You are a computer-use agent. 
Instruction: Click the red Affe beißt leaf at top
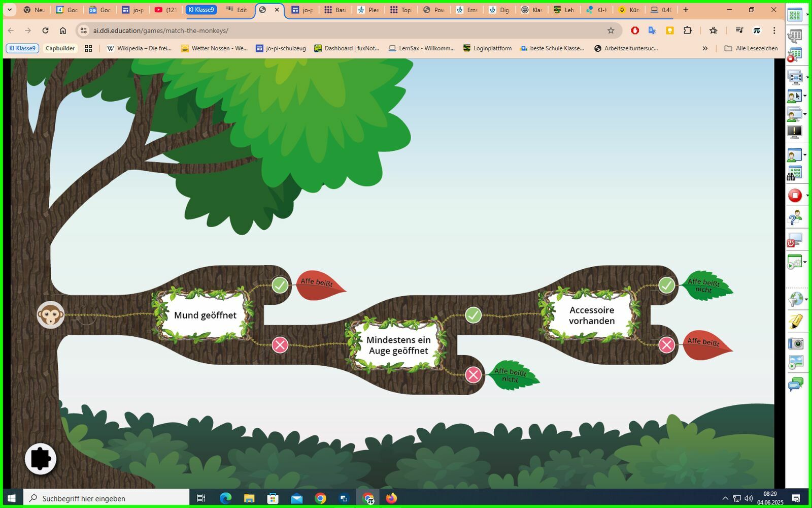[x=318, y=284]
